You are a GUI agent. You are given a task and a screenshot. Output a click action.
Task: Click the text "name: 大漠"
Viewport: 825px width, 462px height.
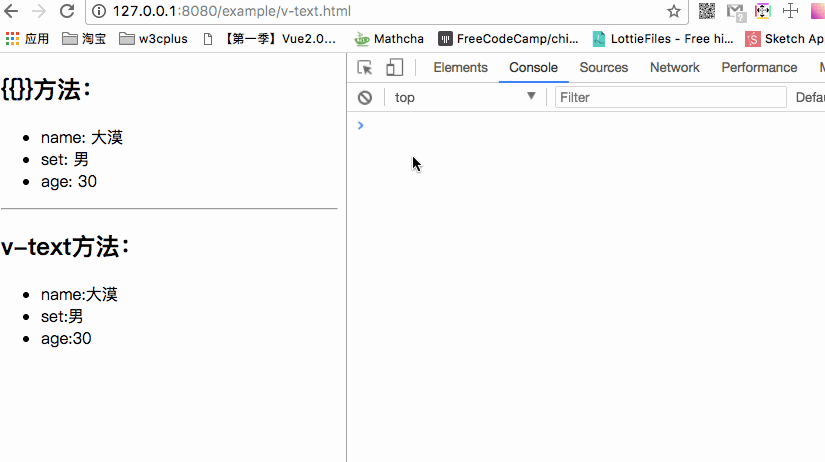pyautogui.click(x=82, y=137)
